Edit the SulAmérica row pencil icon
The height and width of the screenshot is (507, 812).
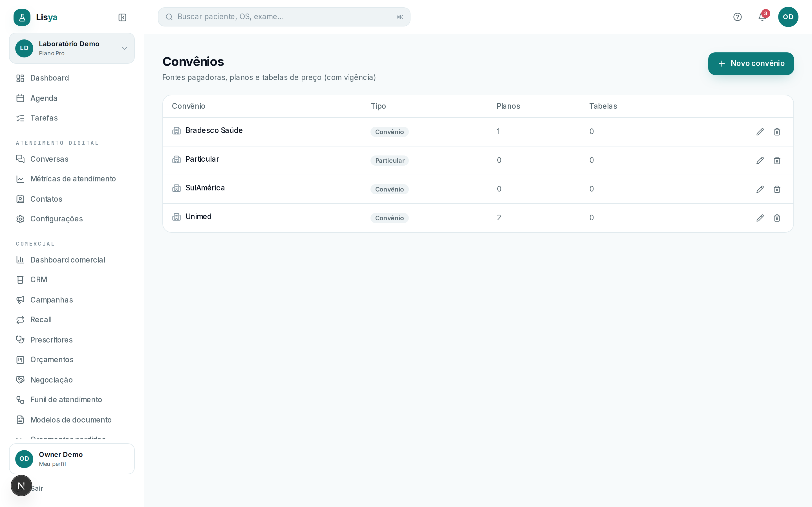pos(760,189)
